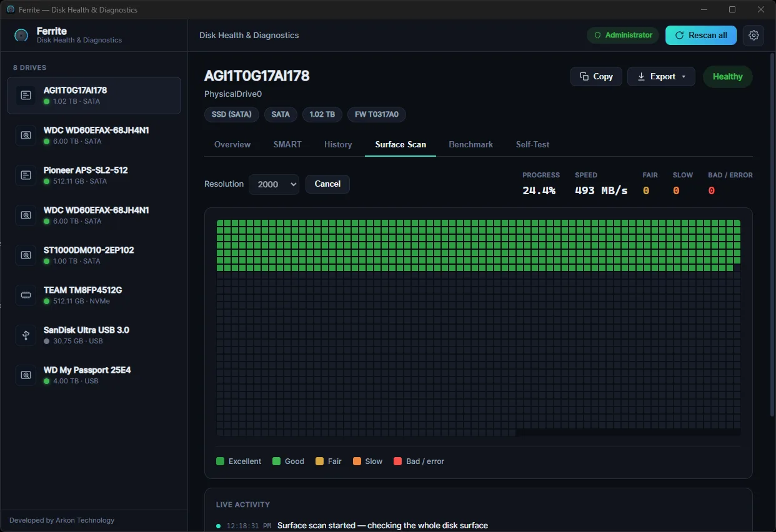This screenshot has width=776, height=532.
Task: Click the 8 DRIVES sidebar heading
Action: pos(29,67)
